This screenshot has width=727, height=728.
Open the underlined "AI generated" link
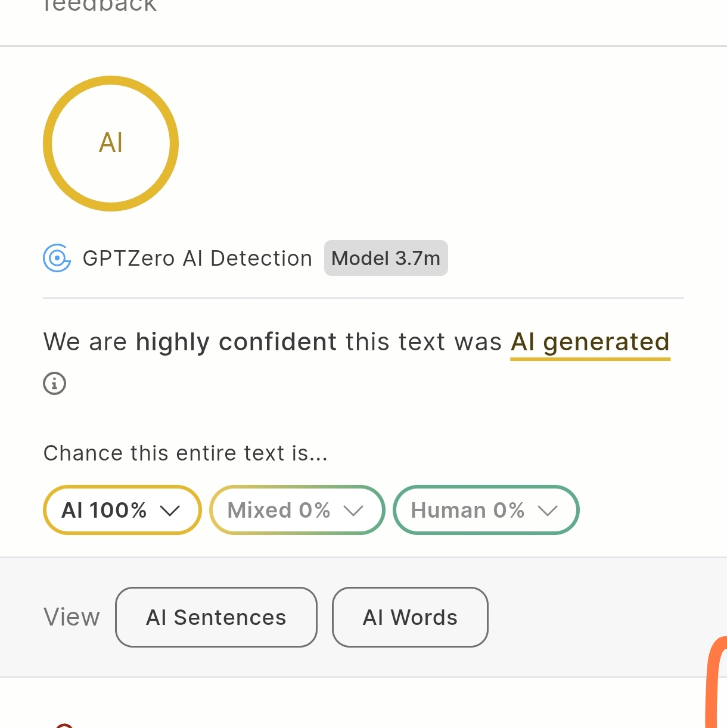tap(590, 343)
